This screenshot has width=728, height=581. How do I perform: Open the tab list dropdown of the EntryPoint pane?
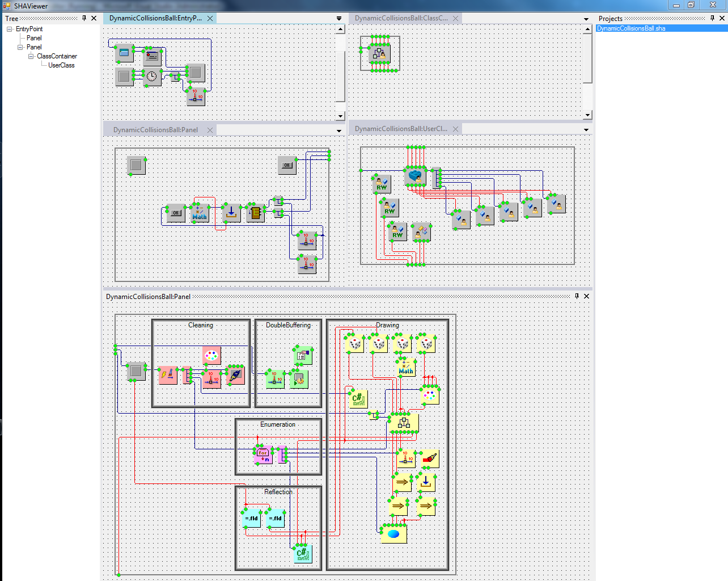[339, 19]
